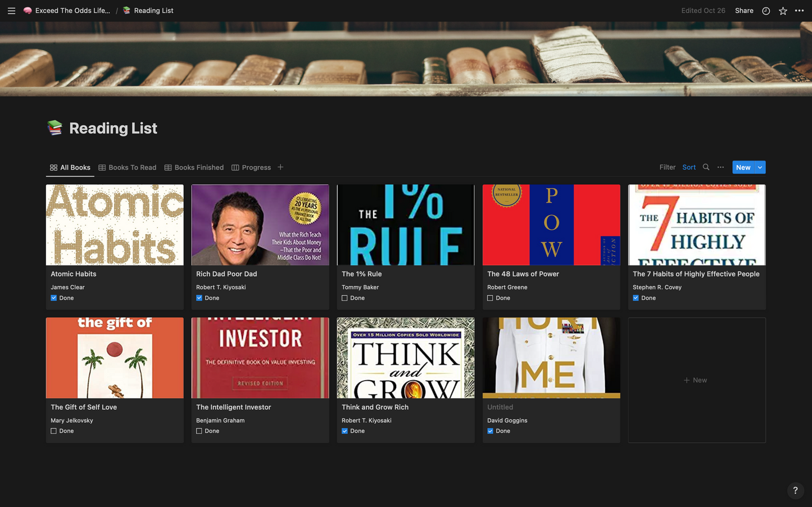Open Think and Grow Rich cover
812x507 pixels.
pyautogui.click(x=406, y=358)
